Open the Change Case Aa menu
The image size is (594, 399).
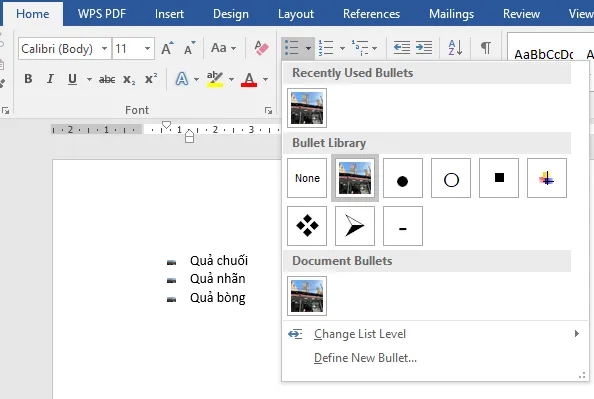coord(224,48)
